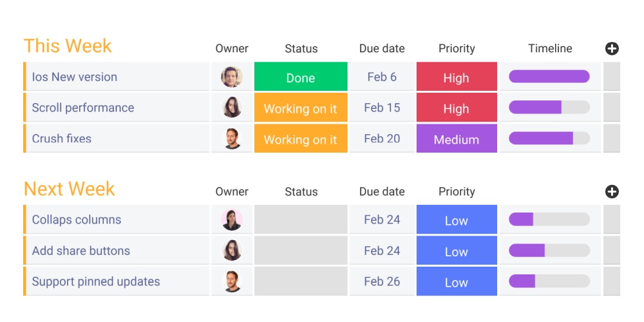Click the add column plus icon in This Week
The height and width of the screenshot is (322, 644).
coord(612,48)
